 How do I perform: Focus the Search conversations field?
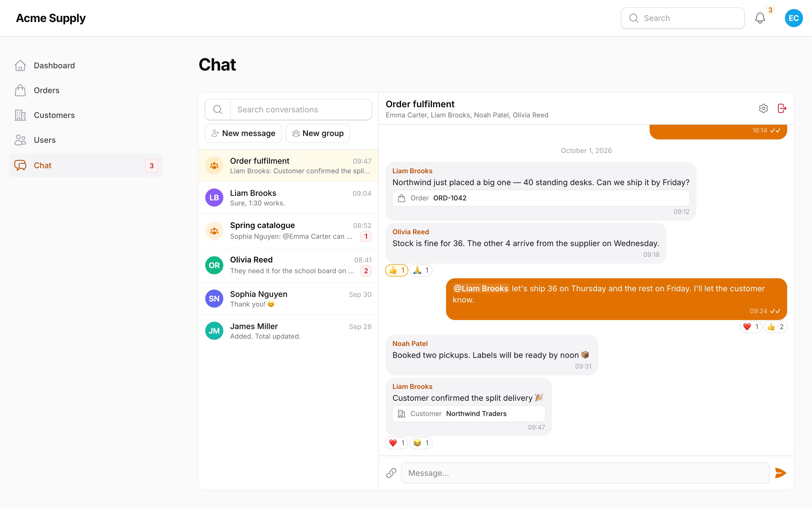301,110
